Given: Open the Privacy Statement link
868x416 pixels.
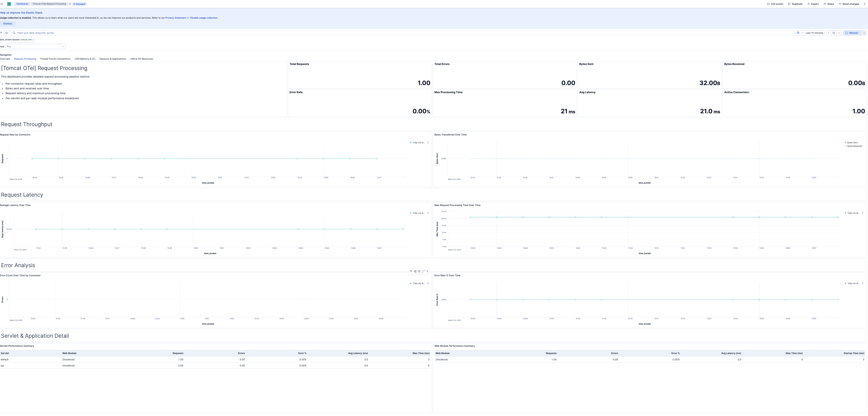Looking at the screenshot, I should (x=176, y=18).
